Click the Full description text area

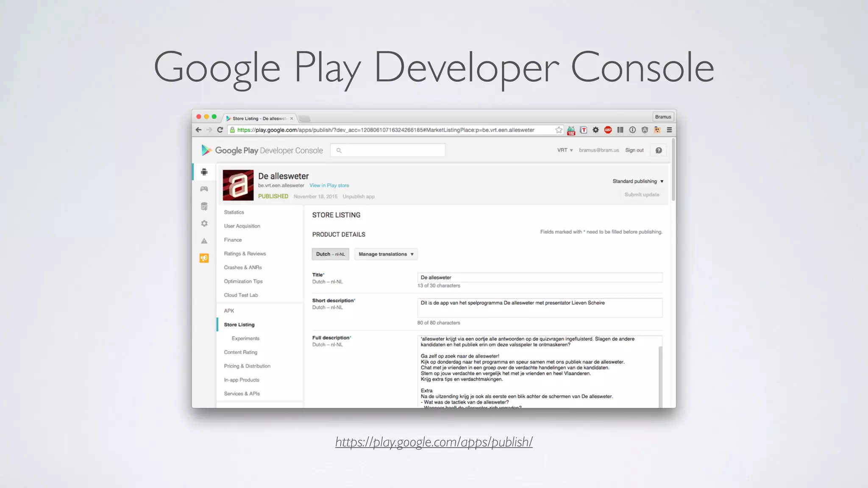point(540,372)
